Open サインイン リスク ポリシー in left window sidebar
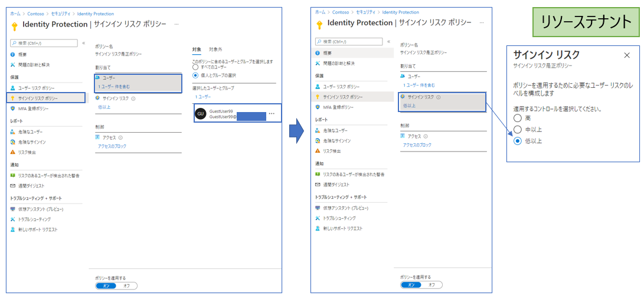The width and height of the screenshot is (644, 299). 47,98
